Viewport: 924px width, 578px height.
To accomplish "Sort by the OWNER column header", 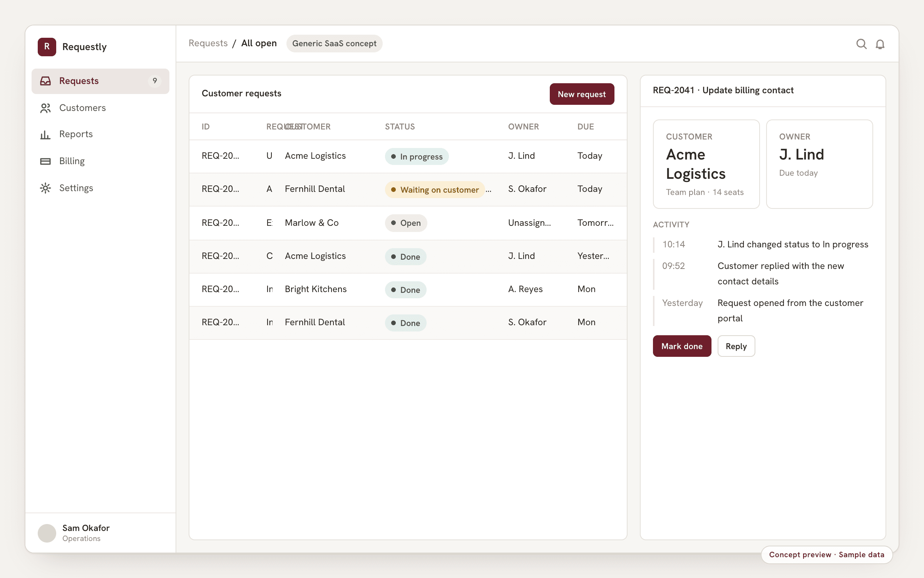I will (x=523, y=127).
